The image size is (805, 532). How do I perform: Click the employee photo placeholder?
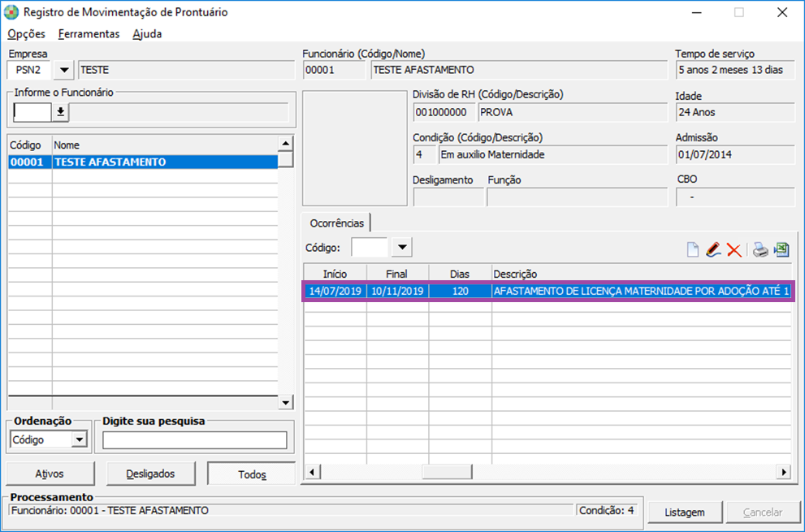(x=355, y=149)
